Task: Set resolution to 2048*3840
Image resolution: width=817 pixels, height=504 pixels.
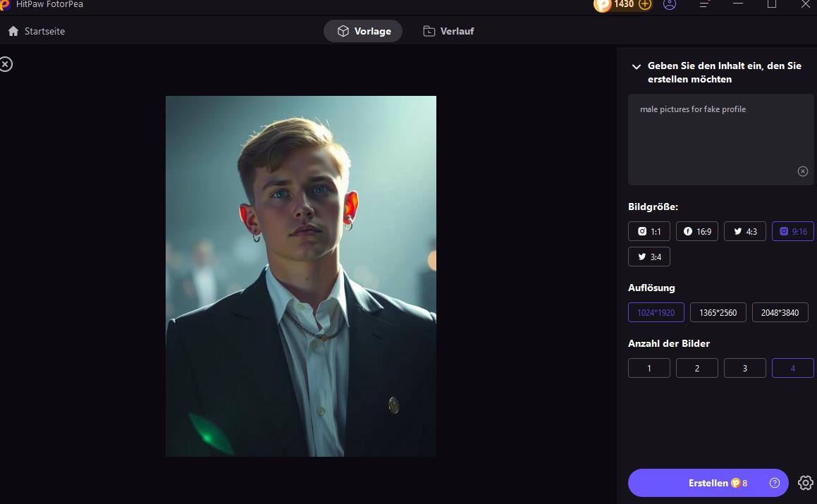Action: click(x=780, y=312)
